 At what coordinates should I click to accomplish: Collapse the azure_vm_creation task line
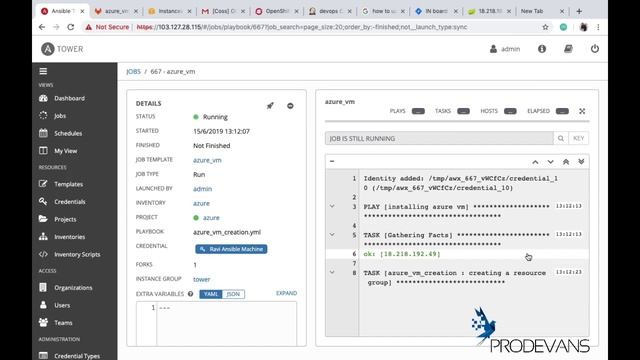point(332,272)
